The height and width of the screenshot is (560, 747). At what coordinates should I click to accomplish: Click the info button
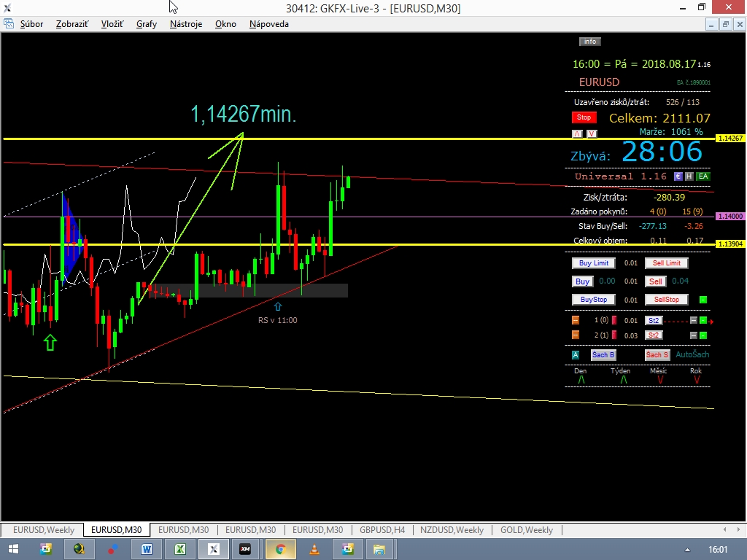tap(589, 42)
